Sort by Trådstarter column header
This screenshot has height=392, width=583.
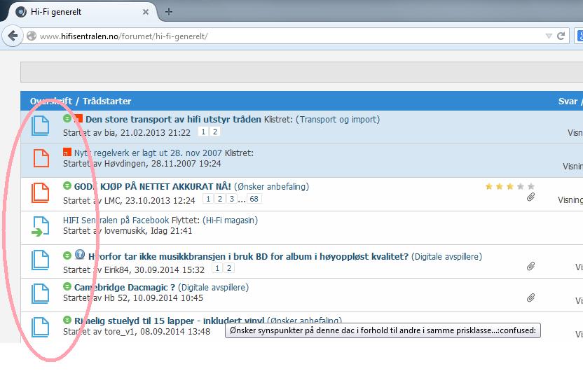107,101
